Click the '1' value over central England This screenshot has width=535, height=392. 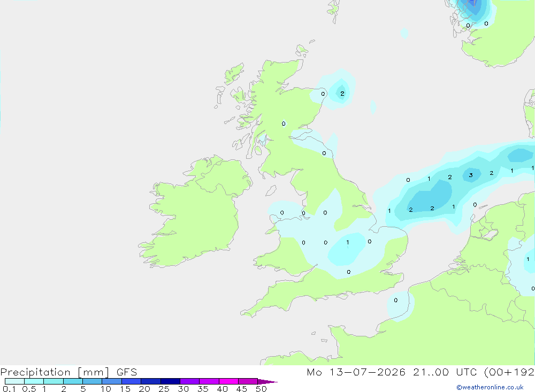[348, 243]
